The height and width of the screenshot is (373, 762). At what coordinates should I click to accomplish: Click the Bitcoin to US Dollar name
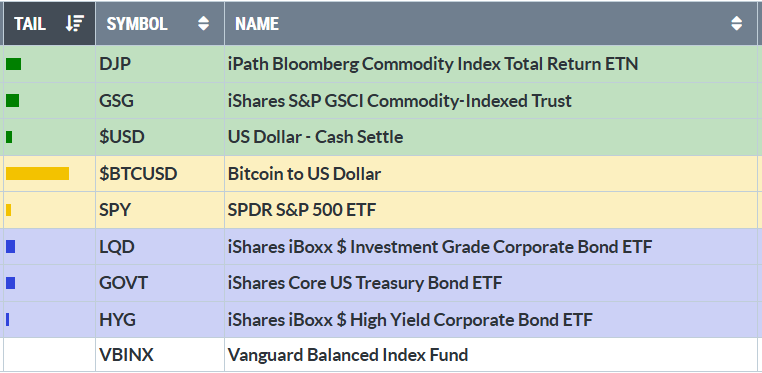point(304,173)
